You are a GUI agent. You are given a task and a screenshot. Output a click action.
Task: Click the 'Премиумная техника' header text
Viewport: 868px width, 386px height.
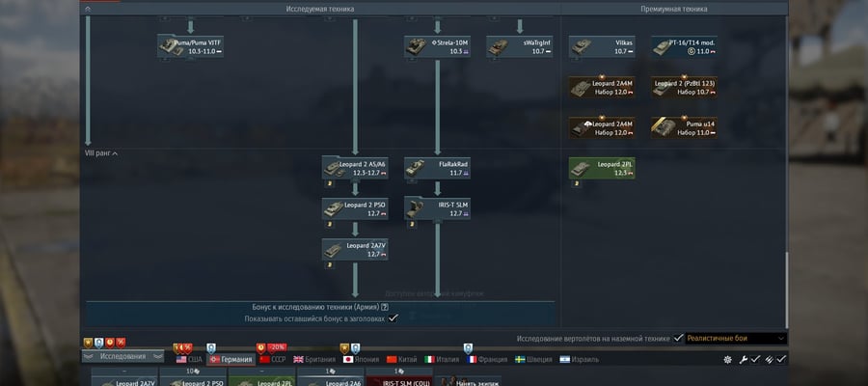tap(674, 9)
